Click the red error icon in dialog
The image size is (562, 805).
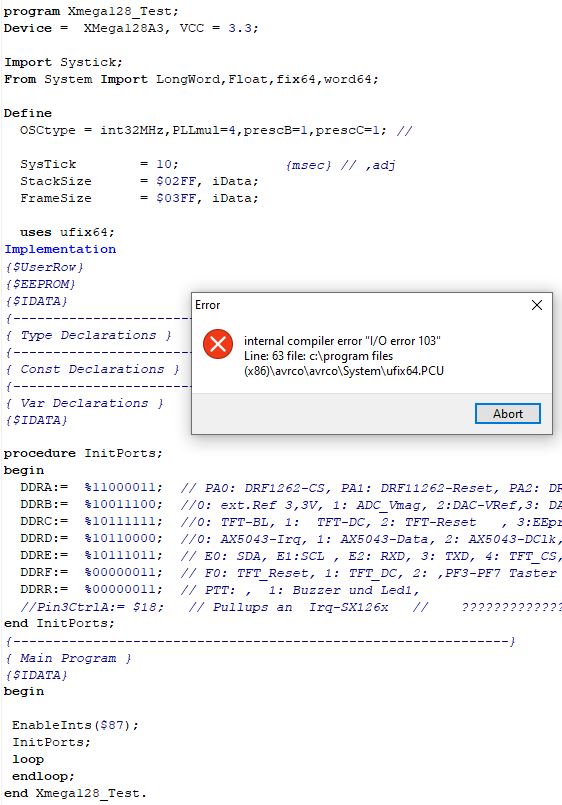click(218, 343)
